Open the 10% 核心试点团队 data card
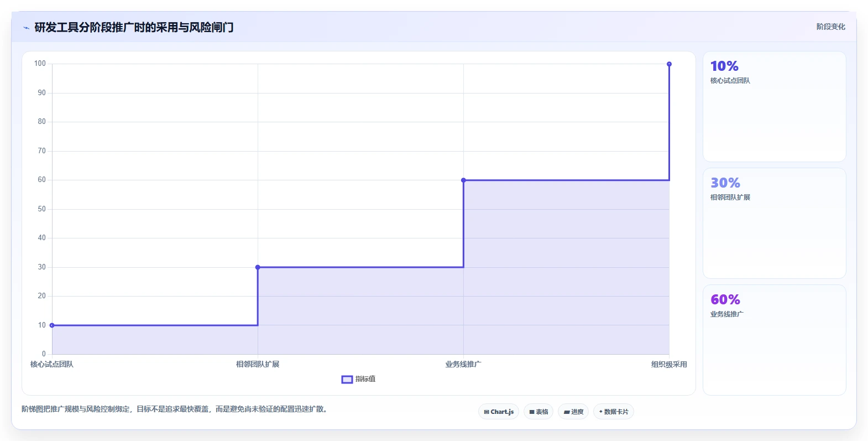This screenshot has width=868, height=441. point(774,107)
